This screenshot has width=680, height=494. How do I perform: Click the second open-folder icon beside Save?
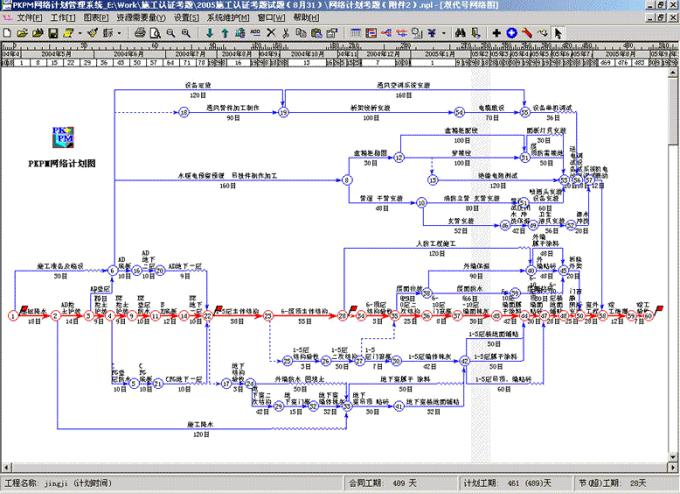(38, 33)
